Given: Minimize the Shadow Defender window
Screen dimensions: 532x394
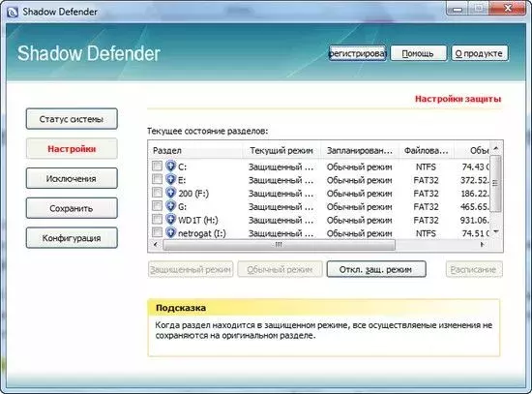Looking at the screenshot, I should (457, 9).
